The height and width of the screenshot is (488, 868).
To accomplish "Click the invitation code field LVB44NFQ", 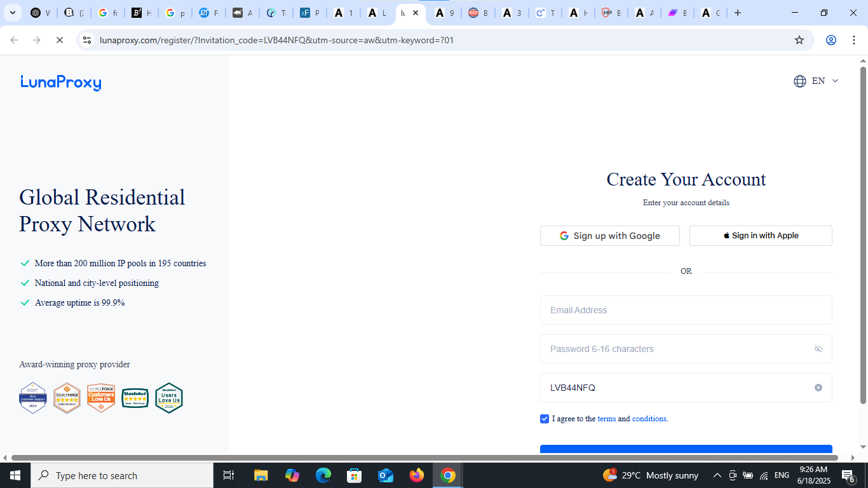I will (x=686, y=388).
